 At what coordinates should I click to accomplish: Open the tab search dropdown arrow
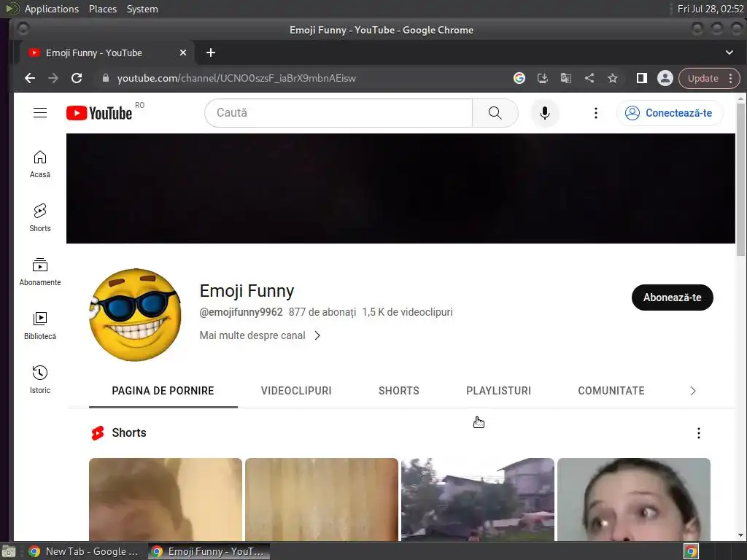coord(729,52)
